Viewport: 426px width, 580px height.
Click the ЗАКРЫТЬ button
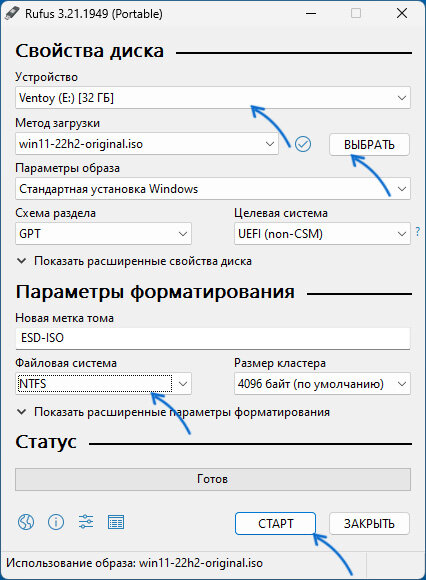(369, 523)
